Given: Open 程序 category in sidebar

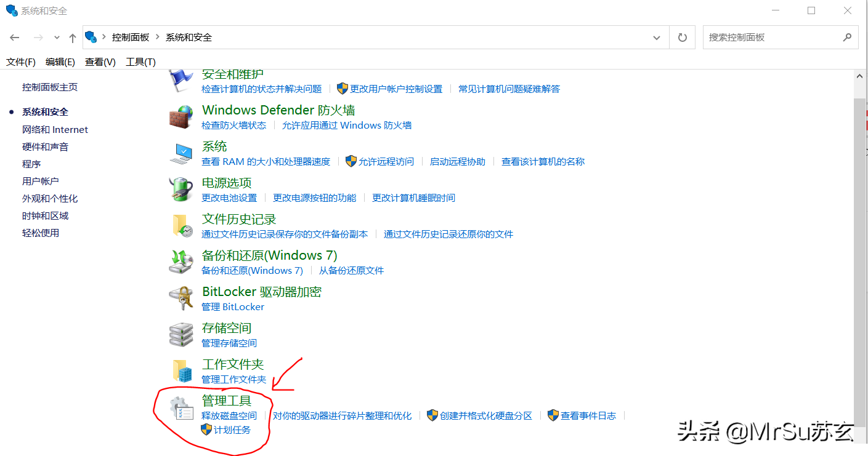Looking at the screenshot, I should point(31,164).
